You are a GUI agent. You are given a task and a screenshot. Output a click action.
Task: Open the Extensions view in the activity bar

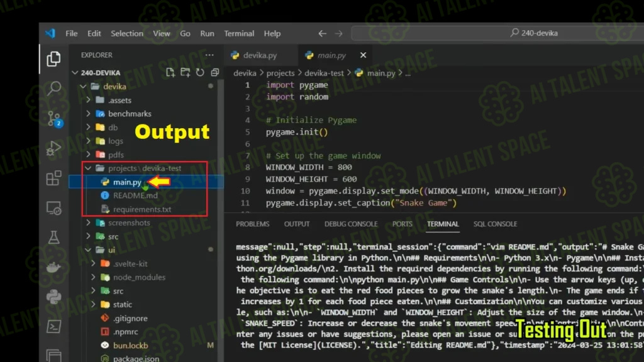pyautogui.click(x=54, y=178)
